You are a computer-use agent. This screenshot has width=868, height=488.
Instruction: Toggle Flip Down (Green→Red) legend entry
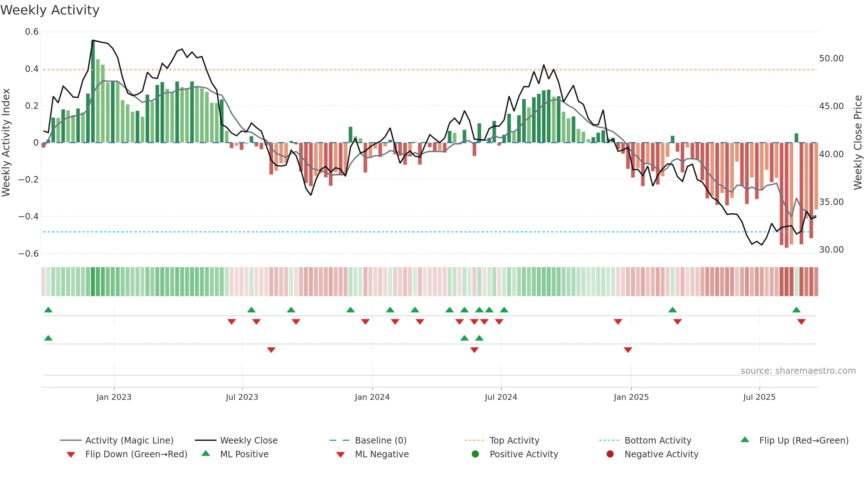[x=127, y=454]
